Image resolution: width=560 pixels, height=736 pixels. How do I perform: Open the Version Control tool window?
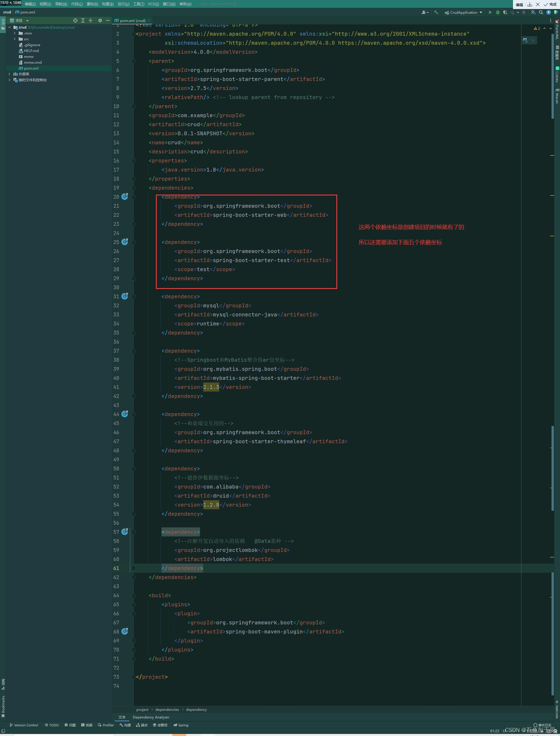pos(24,725)
